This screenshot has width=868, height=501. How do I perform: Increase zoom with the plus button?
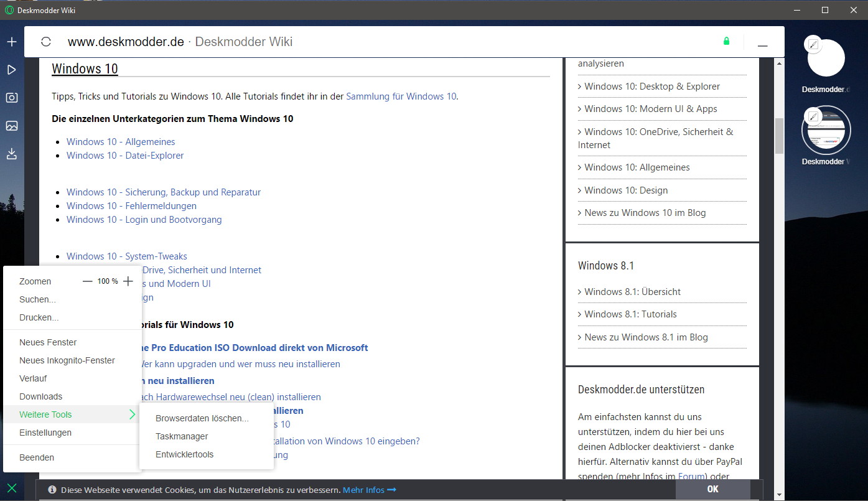coord(128,281)
